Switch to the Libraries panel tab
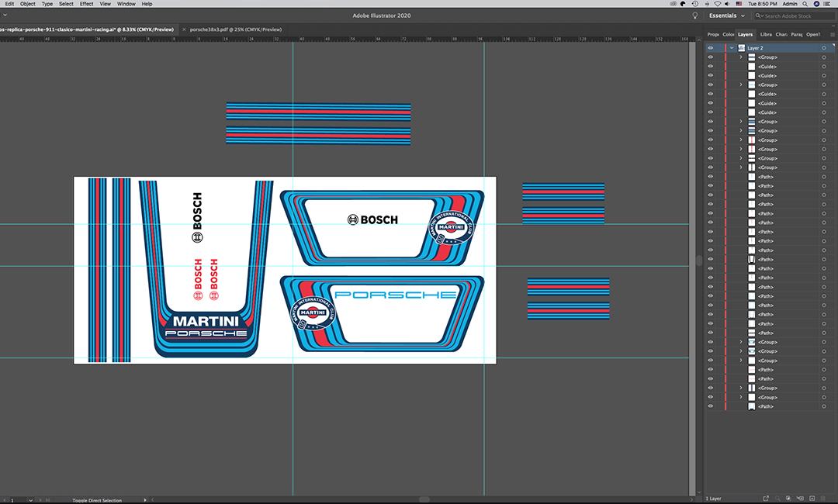The height and width of the screenshot is (504, 838). point(766,34)
